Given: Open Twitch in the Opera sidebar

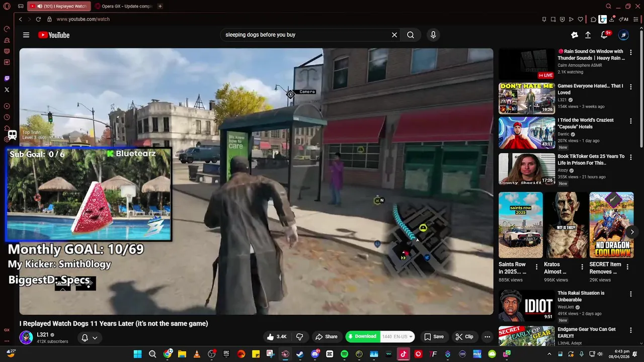Looking at the screenshot, I should pyautogui.click(x=7, y=78).
